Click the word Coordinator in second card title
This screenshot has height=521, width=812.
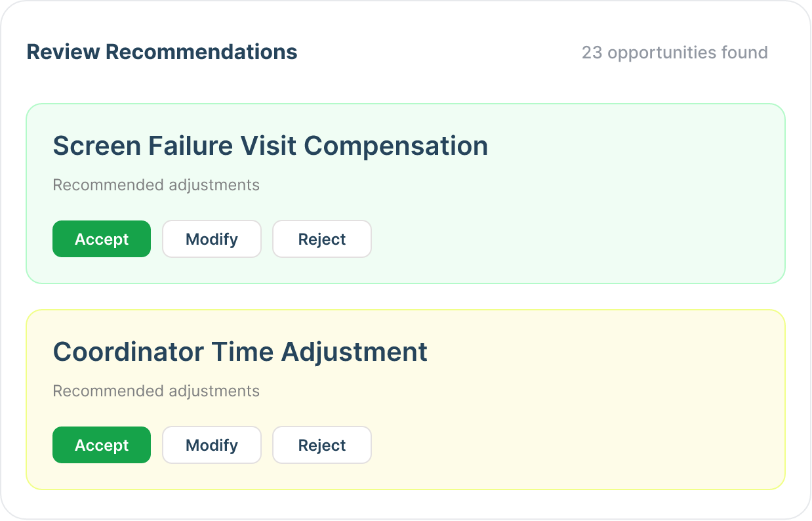pos(128,352)
